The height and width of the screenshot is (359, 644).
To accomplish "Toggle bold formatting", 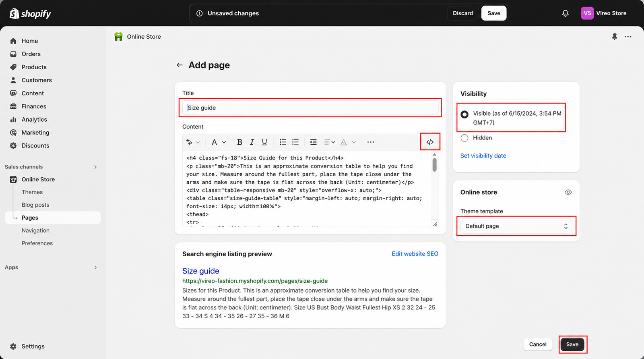I will [239, 142].
